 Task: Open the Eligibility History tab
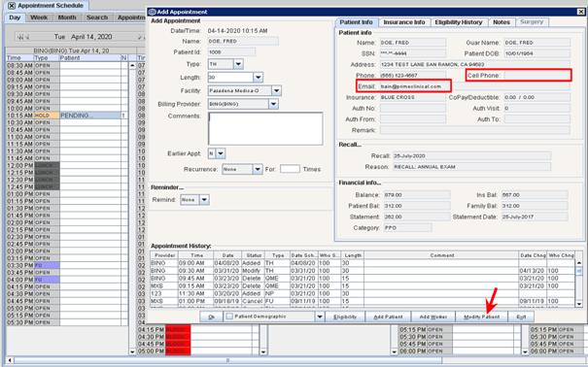coord(459,22)
